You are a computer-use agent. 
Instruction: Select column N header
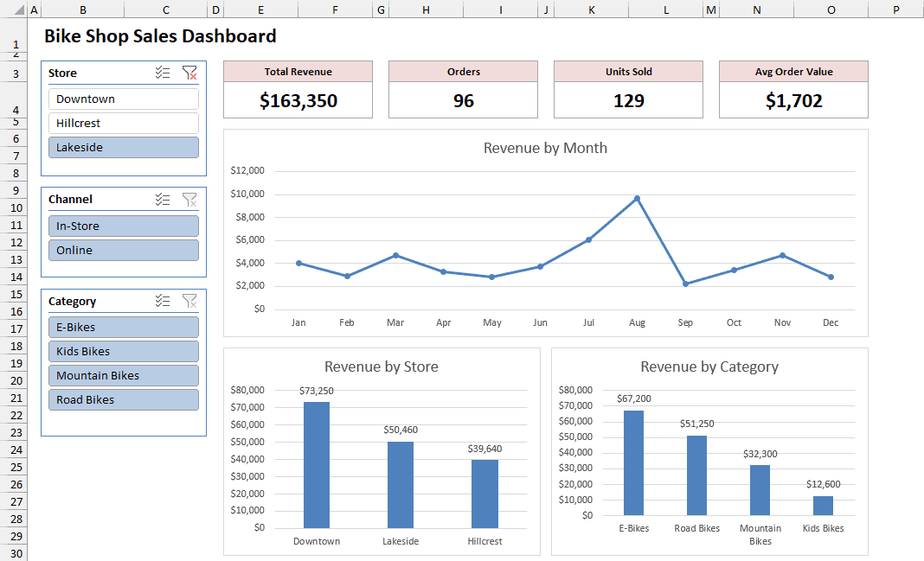[757, 10]
